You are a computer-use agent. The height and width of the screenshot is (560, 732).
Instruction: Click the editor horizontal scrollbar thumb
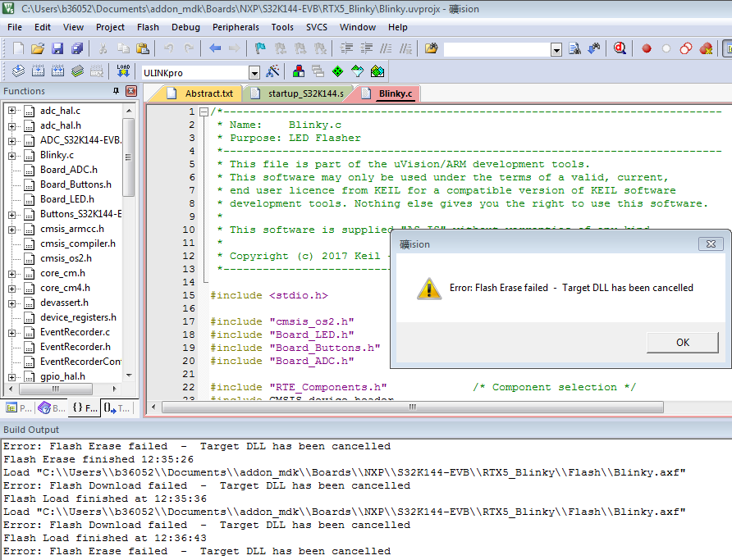point(410,407)
